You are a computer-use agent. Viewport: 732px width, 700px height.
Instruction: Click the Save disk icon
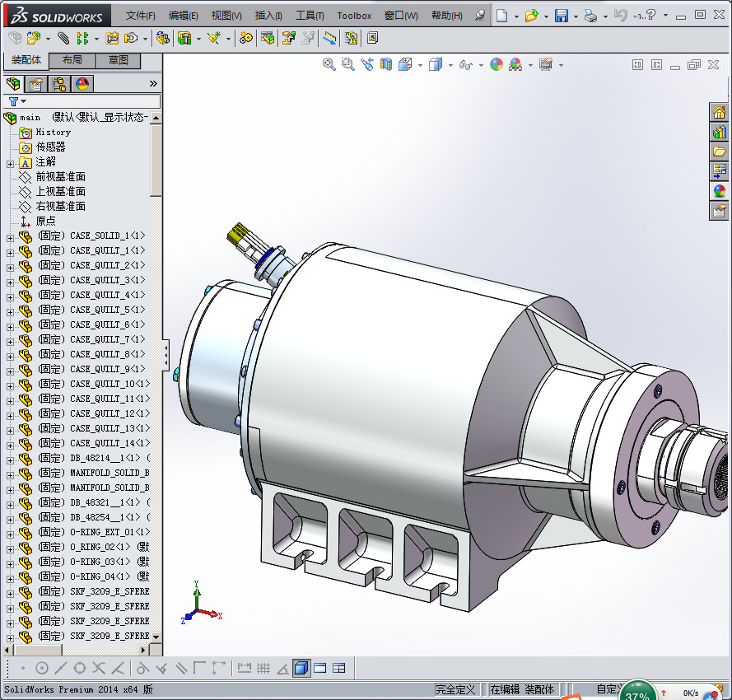tap(561, 16)
